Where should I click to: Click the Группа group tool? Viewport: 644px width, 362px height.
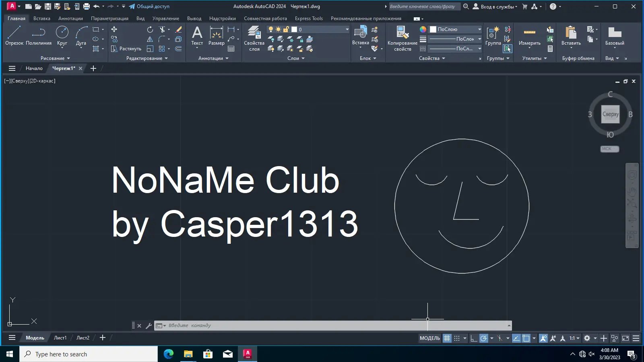tap(493, 36)
